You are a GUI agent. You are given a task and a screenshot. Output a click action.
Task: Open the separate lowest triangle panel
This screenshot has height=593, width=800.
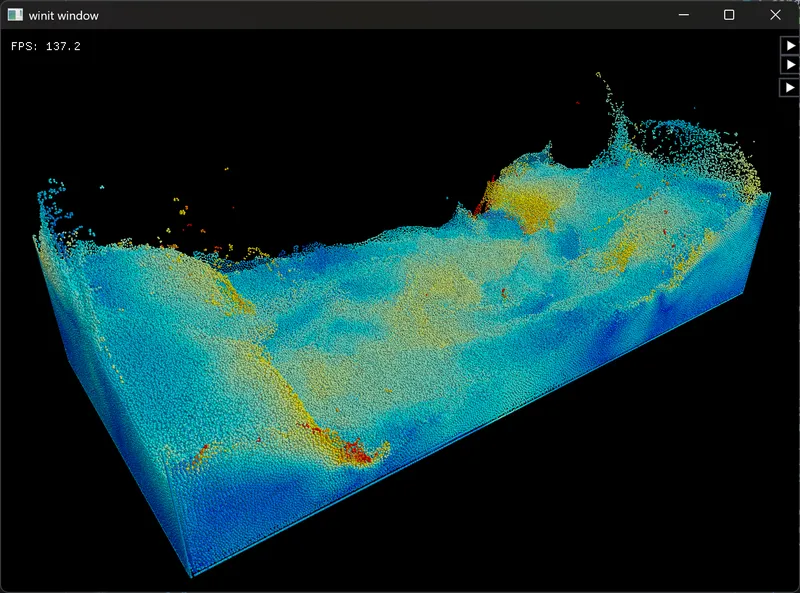point(790,88)
